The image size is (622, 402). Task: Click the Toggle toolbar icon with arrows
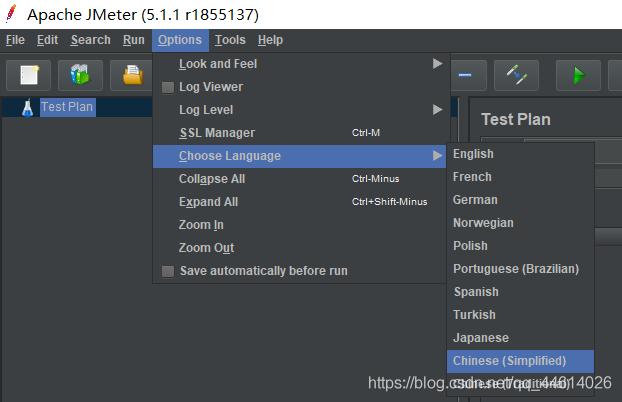tap(516, 75)
